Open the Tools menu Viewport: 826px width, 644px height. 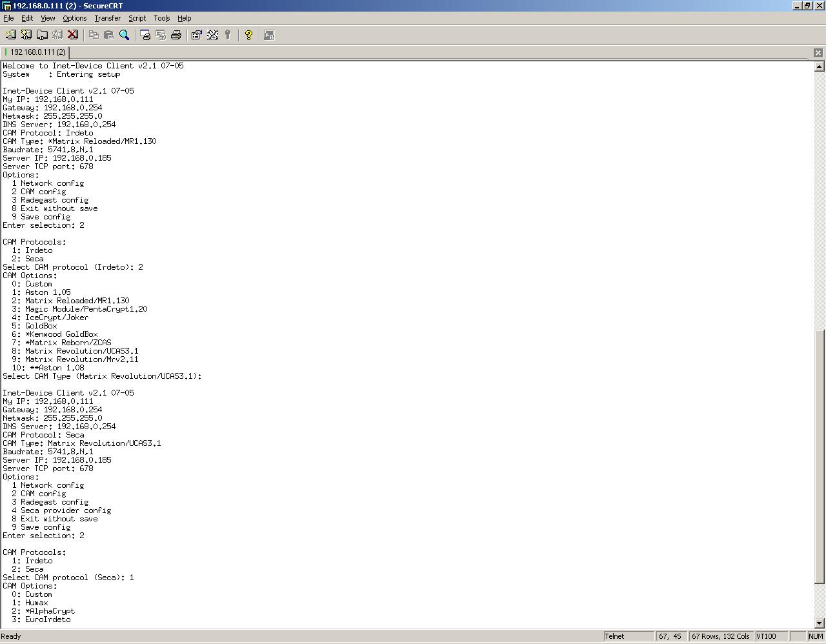(161, 18)
